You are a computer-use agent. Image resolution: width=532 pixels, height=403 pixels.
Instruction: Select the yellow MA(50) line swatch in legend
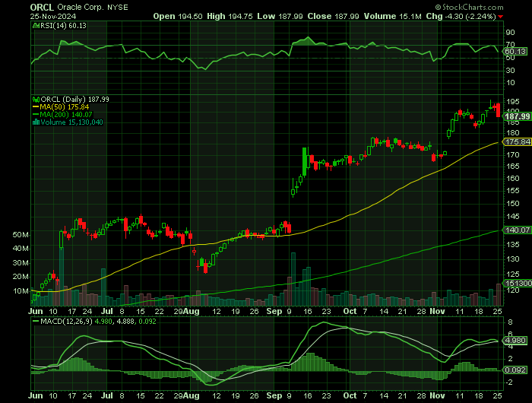click(36, 107)
